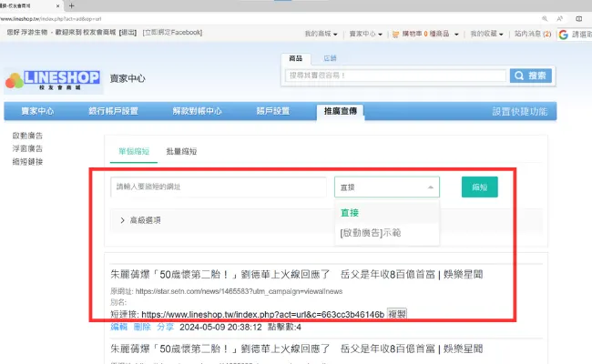Open a new browser tab with plus icon

tap(72, 5)
